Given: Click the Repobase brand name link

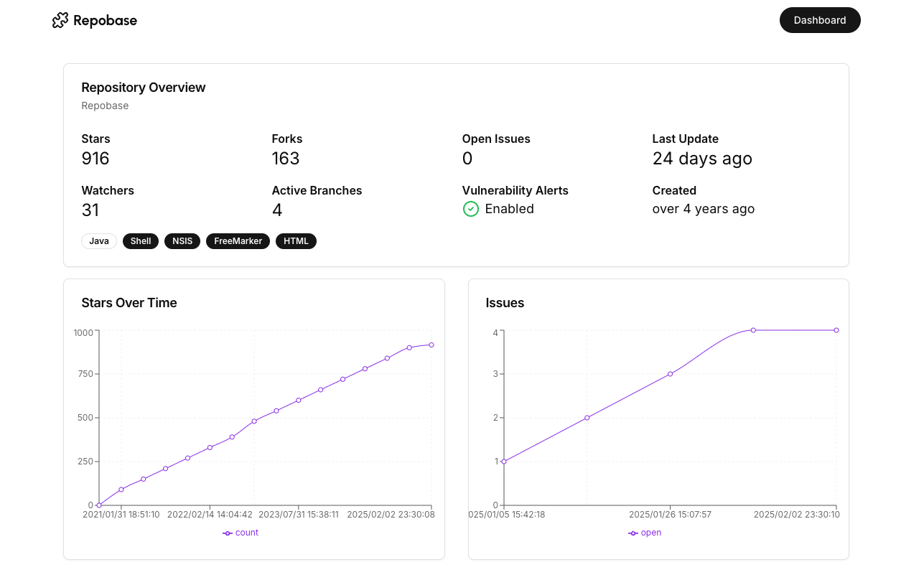Looking at the screenshot, I should click(105, 21).
